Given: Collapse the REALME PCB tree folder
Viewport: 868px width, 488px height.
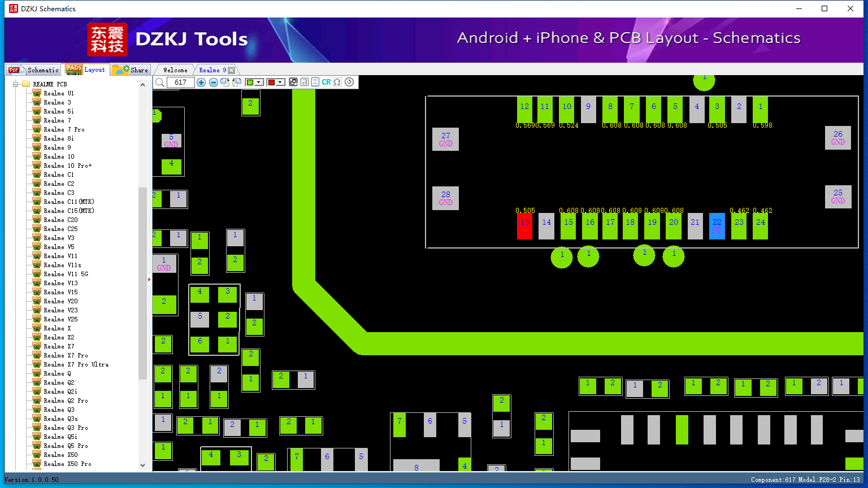Looking at the screenshot, I should click(16, 84).
